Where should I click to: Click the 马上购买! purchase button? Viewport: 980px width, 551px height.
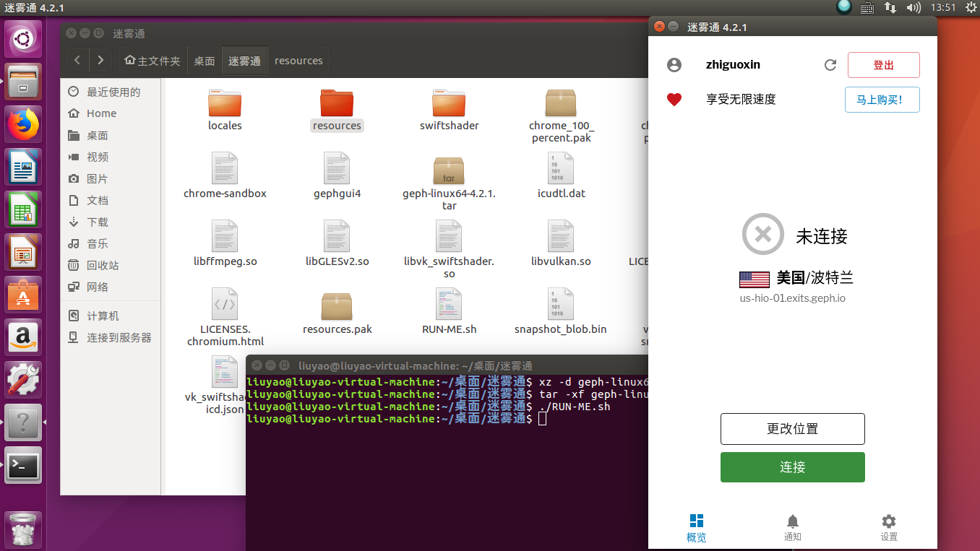pyautogui.click(x=882, y=100)
